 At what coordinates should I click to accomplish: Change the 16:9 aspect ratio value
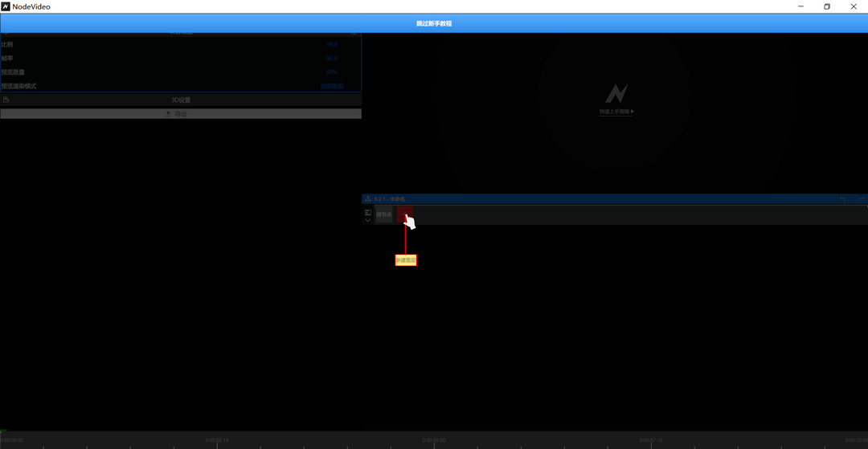pos(332,44)
